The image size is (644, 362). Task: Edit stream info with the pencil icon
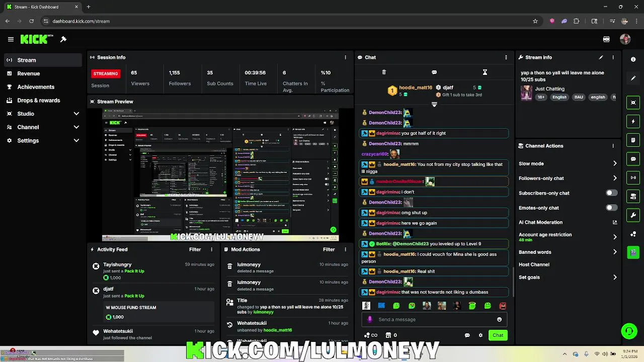[x=601, y=57]
